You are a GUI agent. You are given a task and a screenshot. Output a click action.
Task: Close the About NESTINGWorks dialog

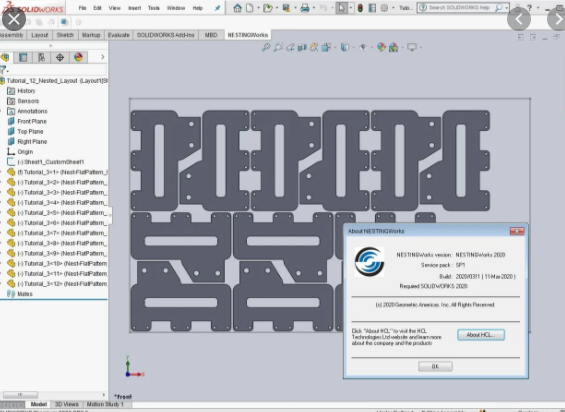[x=517, y=231]
